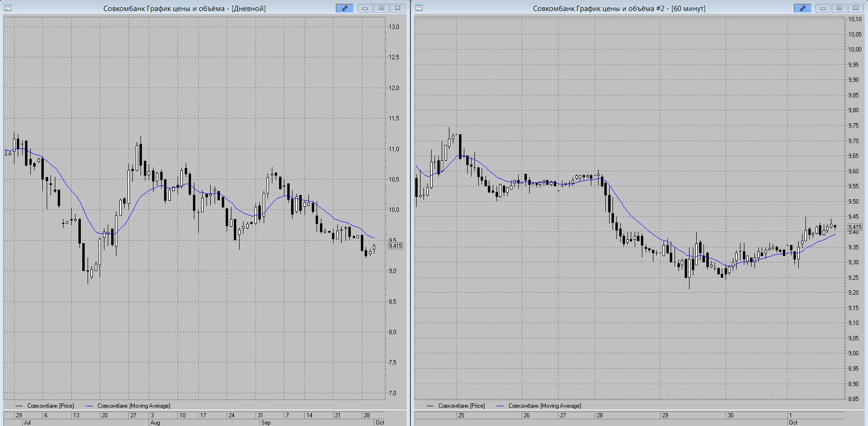Close the 60-minute chart #2 window
This screenshot has width=868, height=426.
pyautogui.click(x=856, y=8)
